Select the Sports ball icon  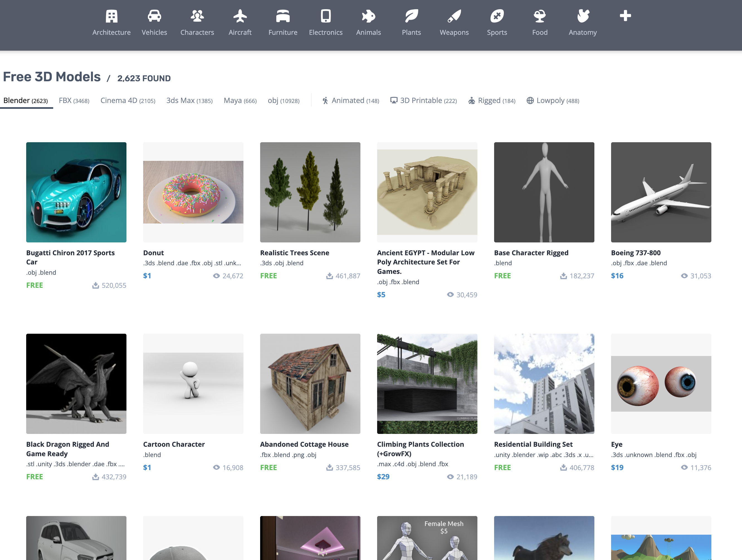(497, 16)
